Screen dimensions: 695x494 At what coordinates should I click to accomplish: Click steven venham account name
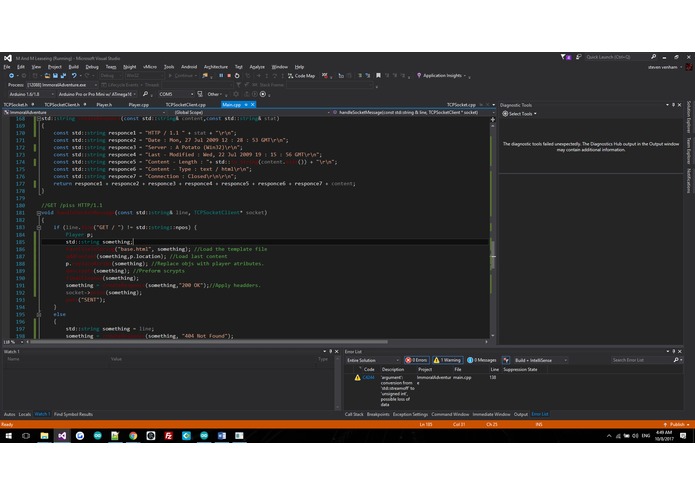662,67
